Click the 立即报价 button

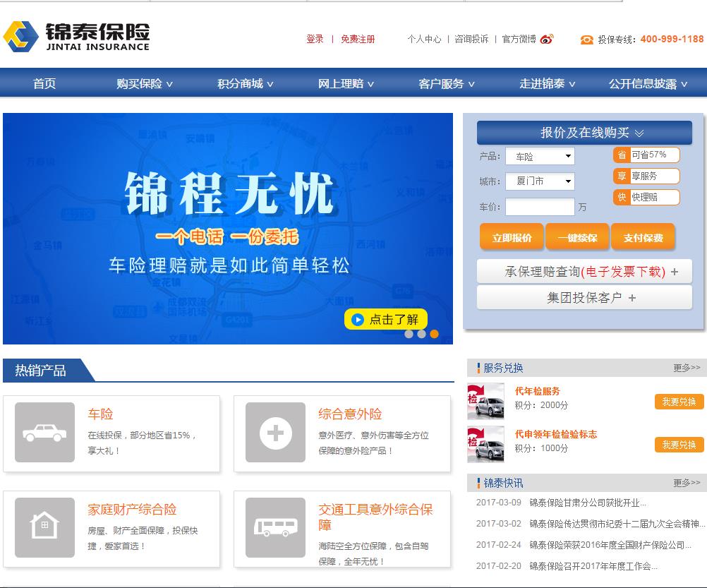[x=512, y=237]
